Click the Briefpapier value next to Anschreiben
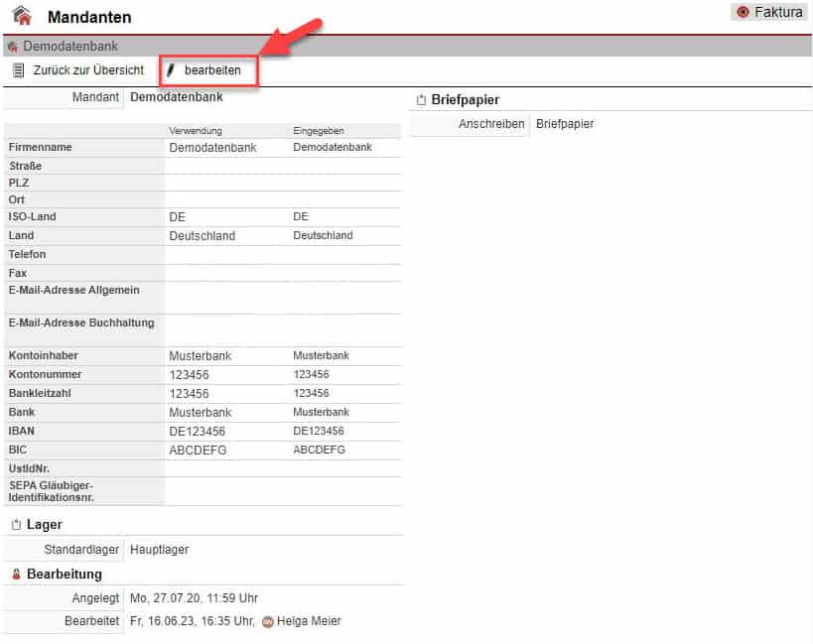Screen dimensions: 813x644 click(564, 124)
